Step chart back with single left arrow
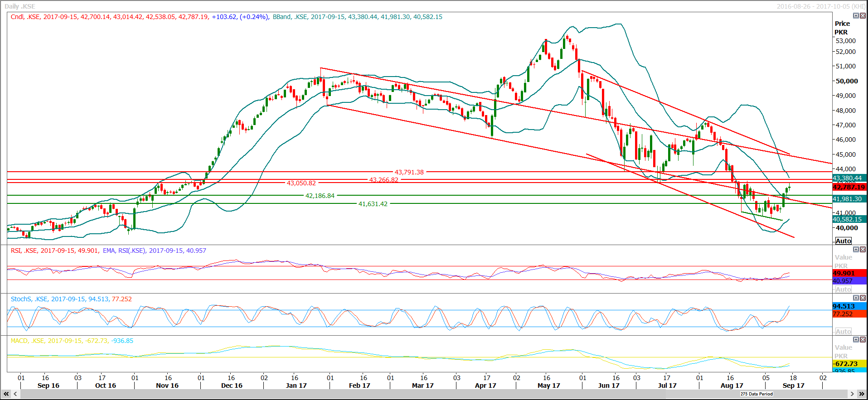This screenshot has width=868, height=400. pyautogui.click(x=16, y=394)
